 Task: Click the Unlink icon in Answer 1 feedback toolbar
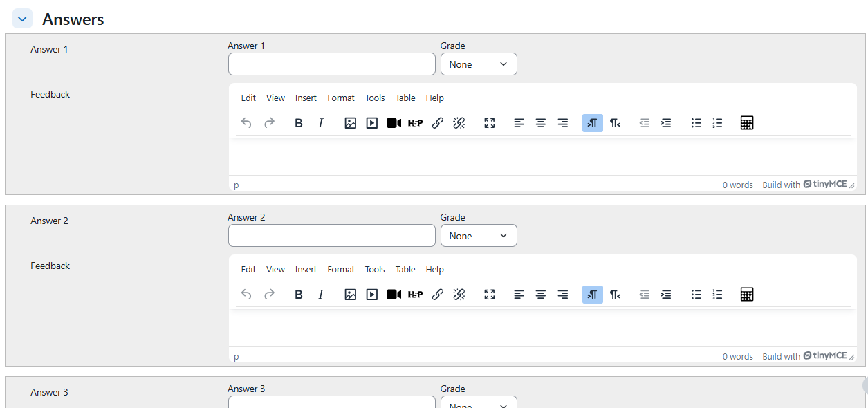tap(459, 123)
